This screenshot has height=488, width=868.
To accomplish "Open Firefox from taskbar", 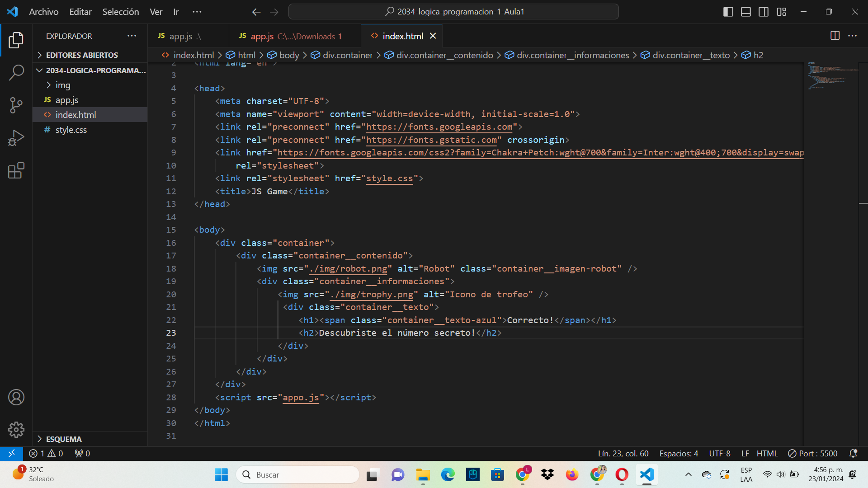I will tap(572, 474).
